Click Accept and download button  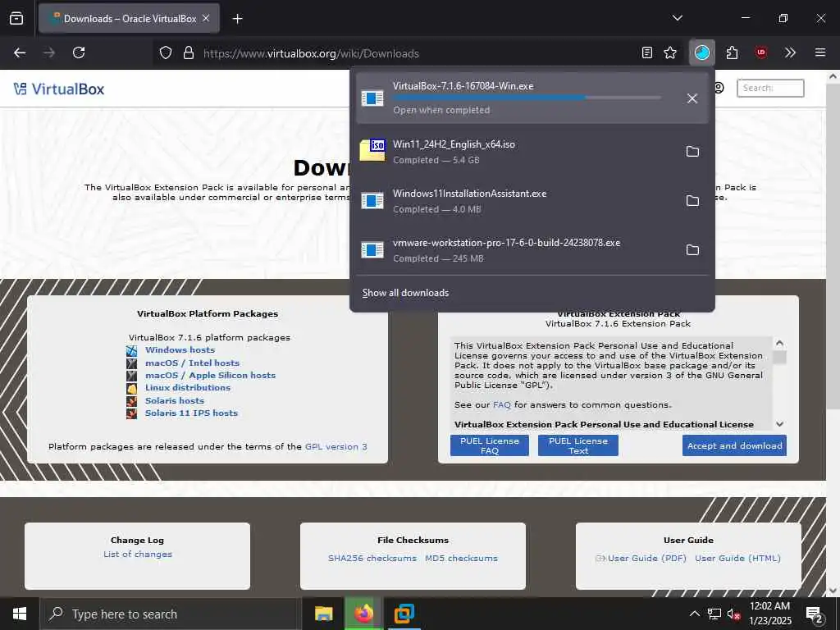[734, 445]
